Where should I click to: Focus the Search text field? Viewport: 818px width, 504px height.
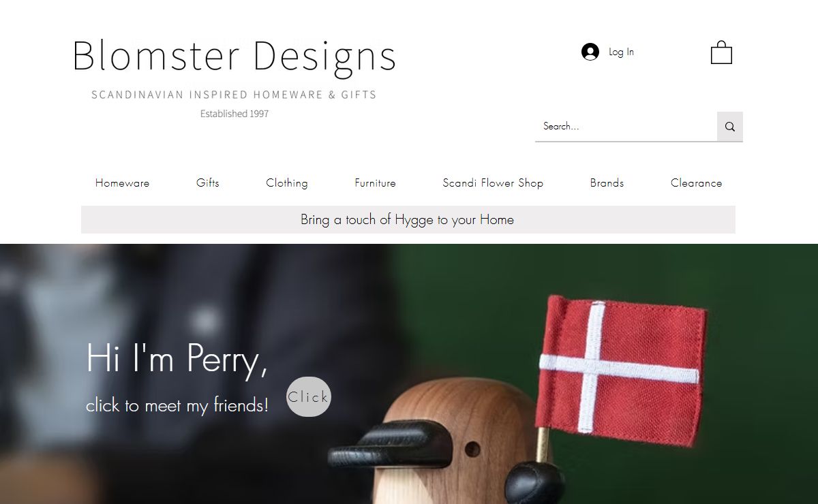coord(626,127)
